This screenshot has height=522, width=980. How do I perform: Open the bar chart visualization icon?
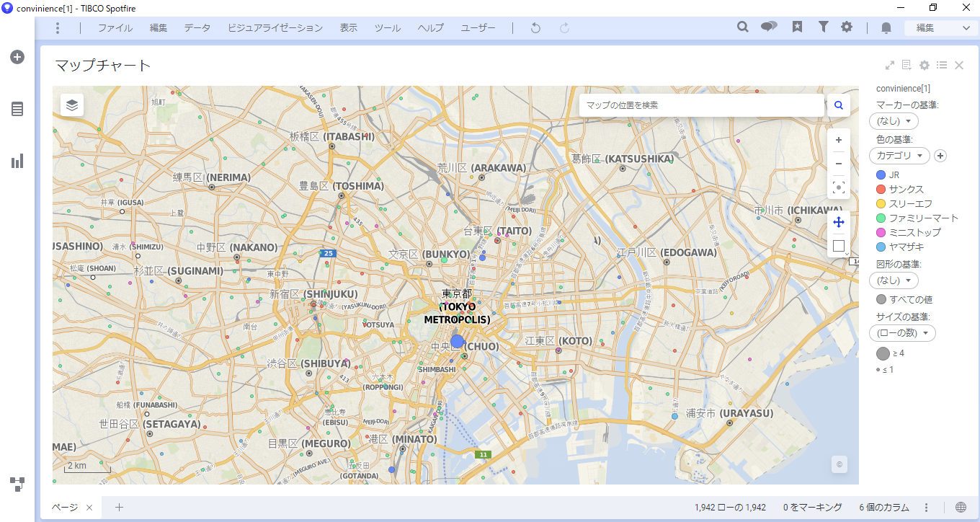point(17,161)
